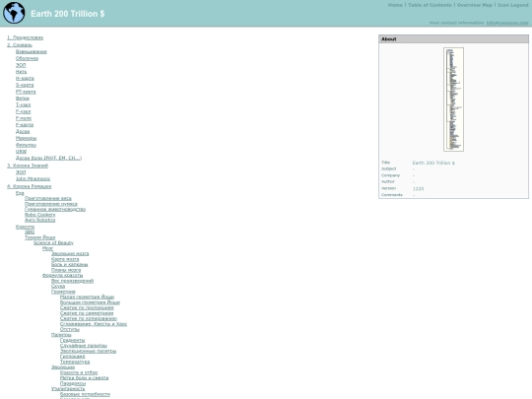Open chapter 1. Предисловие
The height and width of the screenshot is (399, 532).
[25, 37]
